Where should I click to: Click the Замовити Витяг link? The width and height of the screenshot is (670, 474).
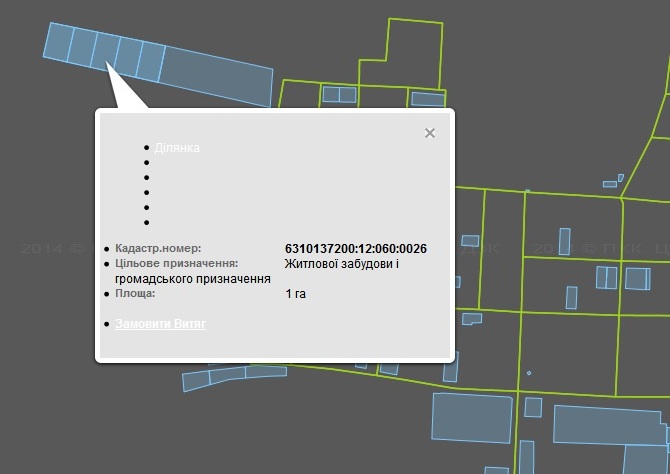point(160,324)
